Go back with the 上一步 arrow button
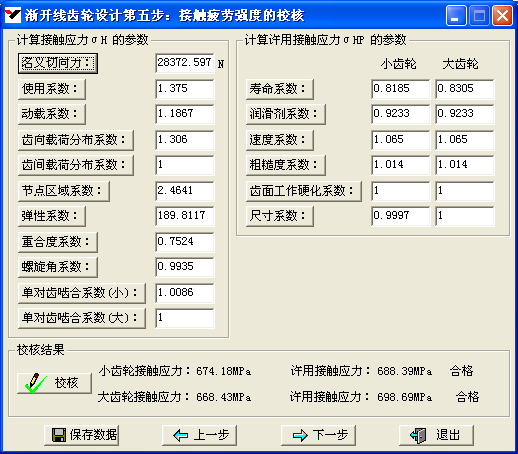This screenshot has width=518, height=454. (x=199, y=435)
